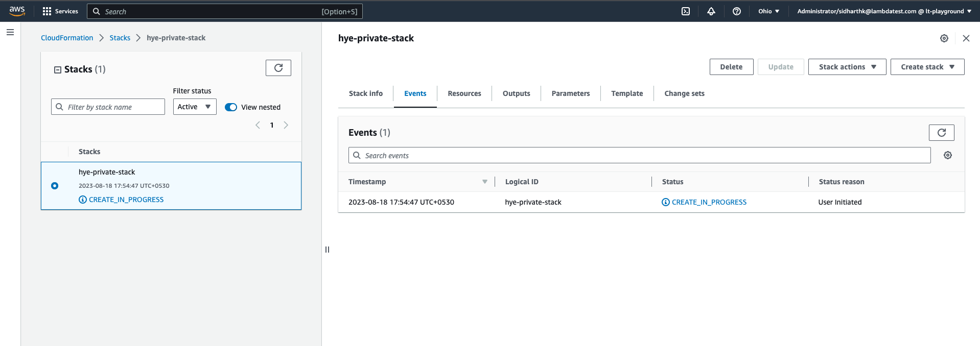The image size is (980, 346).
Task: Open the notifications bell
Action: tap(711, 11)
